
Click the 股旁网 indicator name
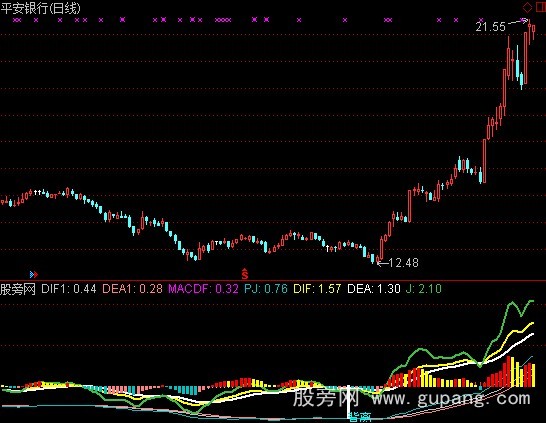(x=18, y=289)
